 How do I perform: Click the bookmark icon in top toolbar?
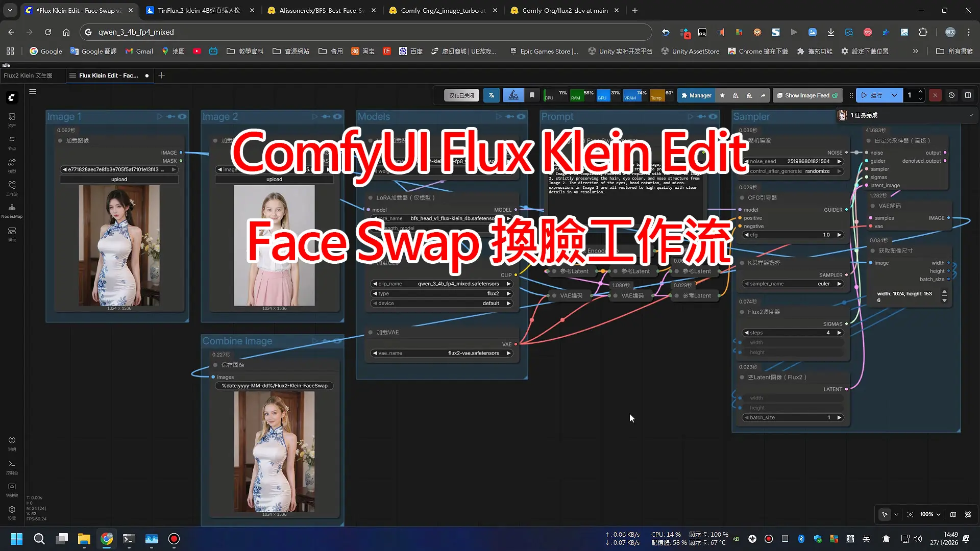tap(532, 95)
